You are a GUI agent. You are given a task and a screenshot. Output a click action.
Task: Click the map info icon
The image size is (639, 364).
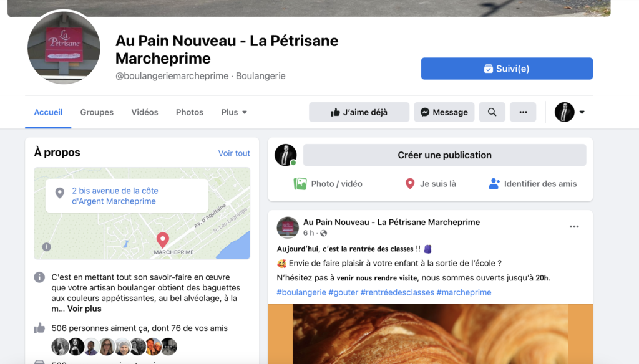click(46, 247)
